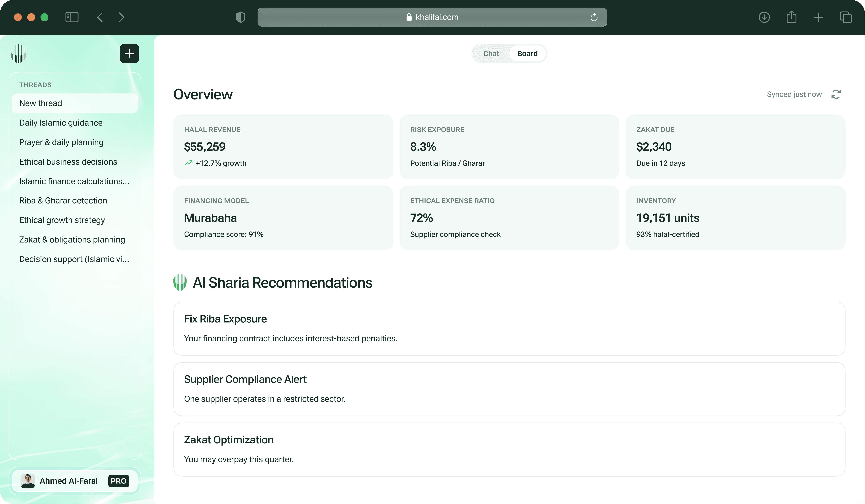Click the share icon in toolbar
This screenshot has width=865, height=504.
pyautogui.click(x=791, y=17)
